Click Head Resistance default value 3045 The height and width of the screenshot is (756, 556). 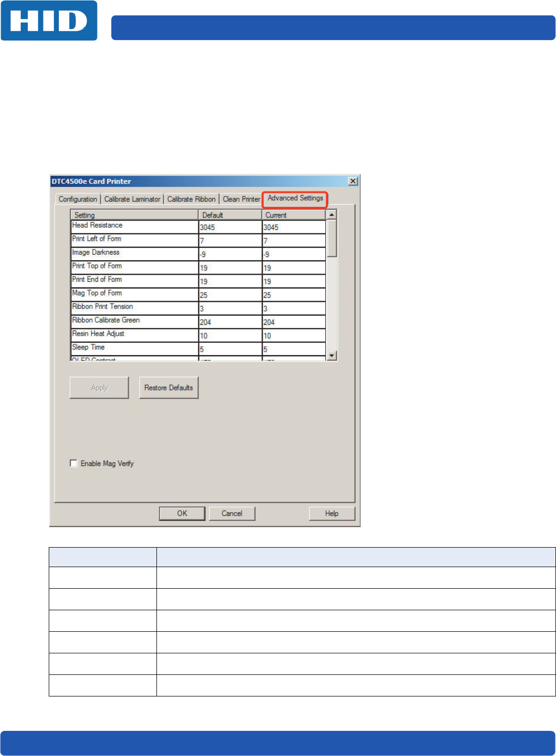click(x=230, y=227)
